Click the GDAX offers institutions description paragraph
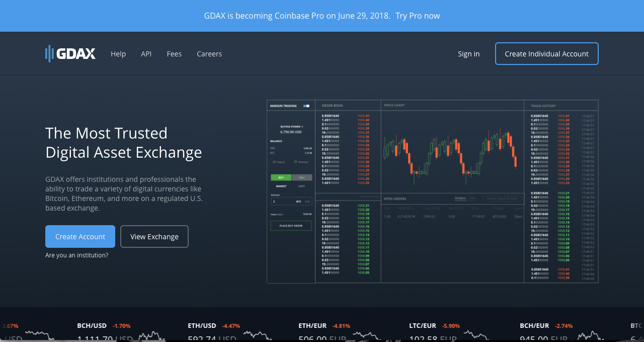This screenshot has width=644, height=342. click(124, 193)
